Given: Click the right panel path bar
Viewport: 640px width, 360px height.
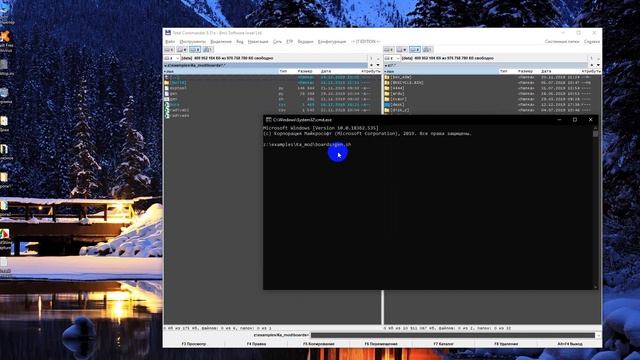Looking at the screenshot, I should [x=486, y=65].
